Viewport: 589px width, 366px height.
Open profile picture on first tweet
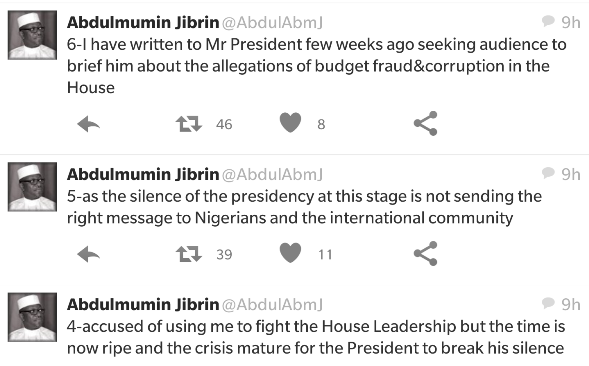click(x=32, y=35)
